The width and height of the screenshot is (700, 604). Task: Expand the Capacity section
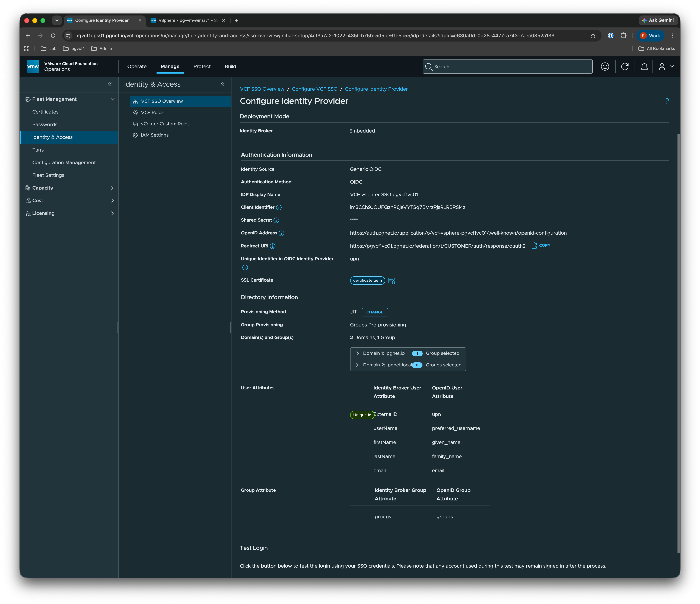tap(113, 188)
